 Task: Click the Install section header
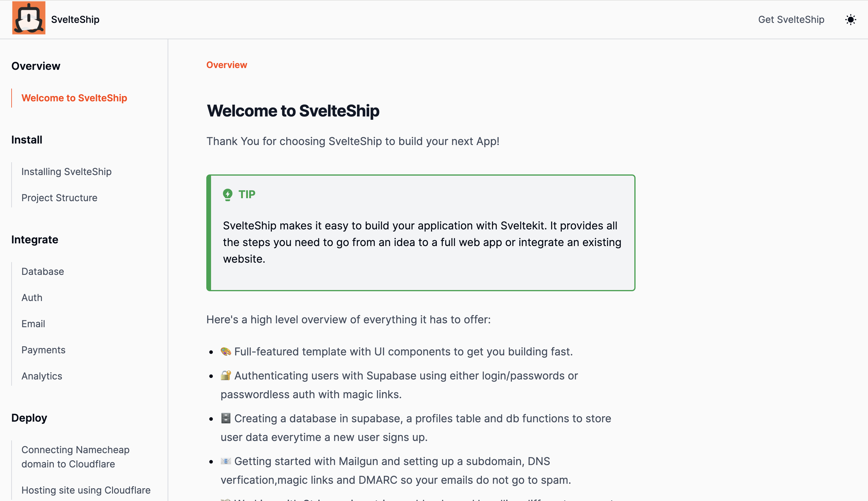tap(26, 140)
